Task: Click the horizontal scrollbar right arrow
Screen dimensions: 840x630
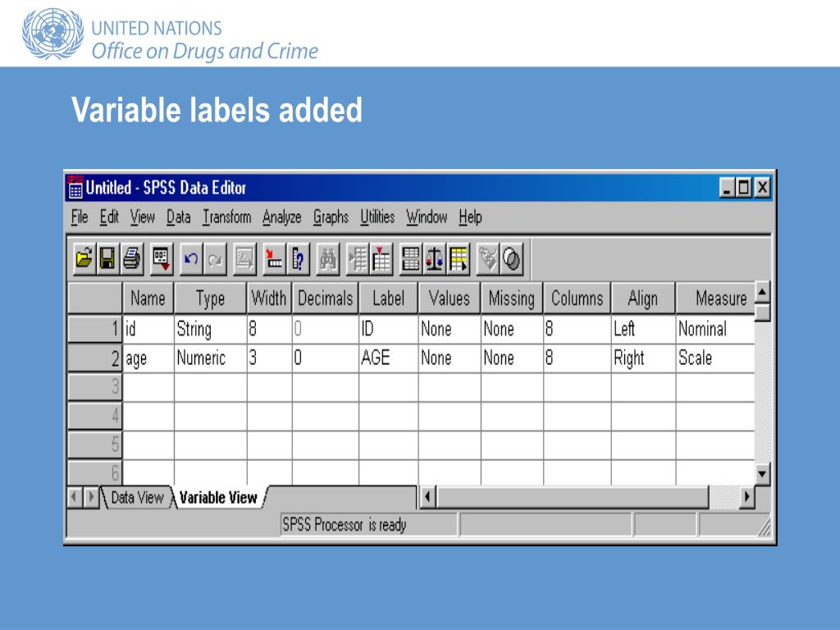Action: [746, 497]
